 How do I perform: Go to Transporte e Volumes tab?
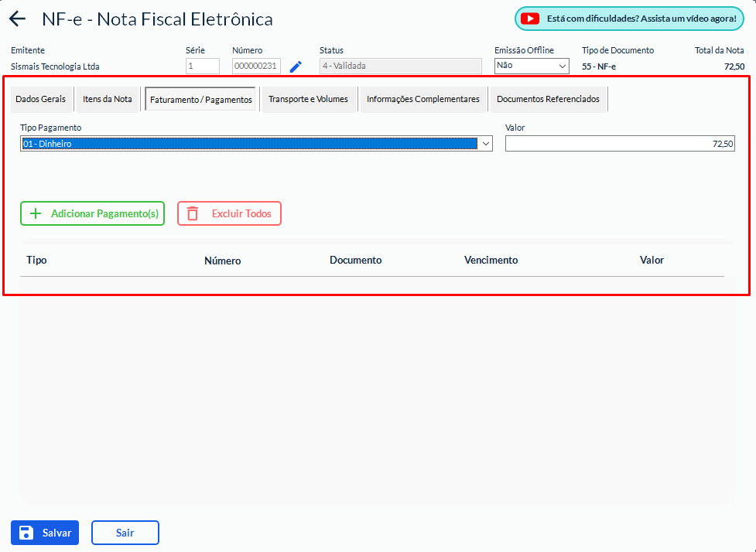point(308,99)
